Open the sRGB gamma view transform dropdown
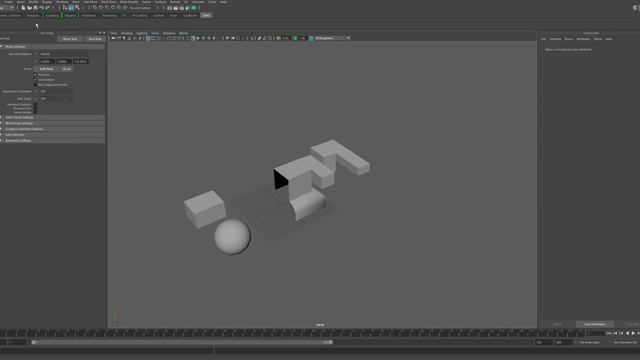 pyautogui.click(x=332, y=38)
